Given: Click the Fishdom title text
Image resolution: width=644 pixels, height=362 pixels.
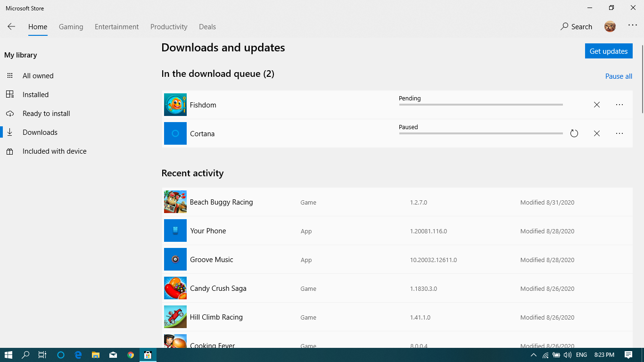Looking at the screenshot, I should pos(203,105).
